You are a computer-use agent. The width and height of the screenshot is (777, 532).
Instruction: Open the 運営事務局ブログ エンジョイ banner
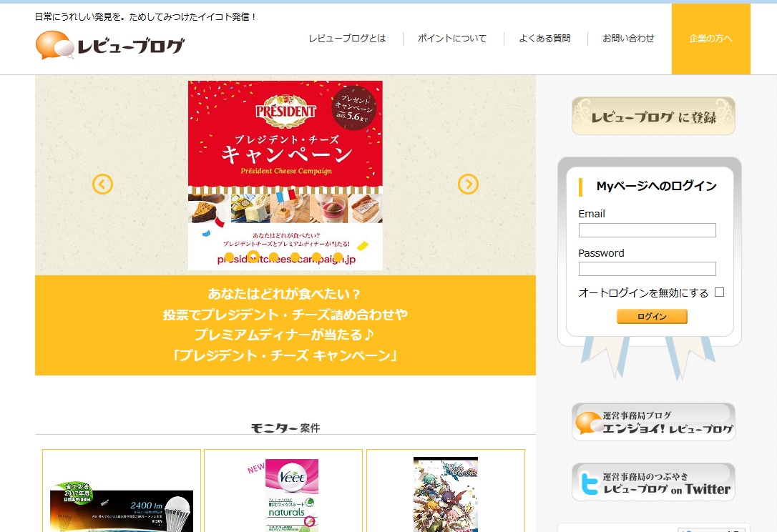653,422
